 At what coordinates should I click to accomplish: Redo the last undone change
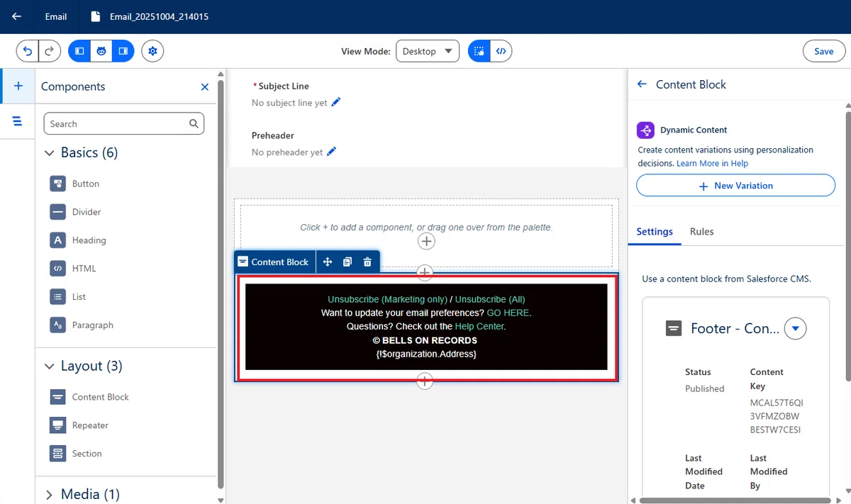(x=50, y=51)
